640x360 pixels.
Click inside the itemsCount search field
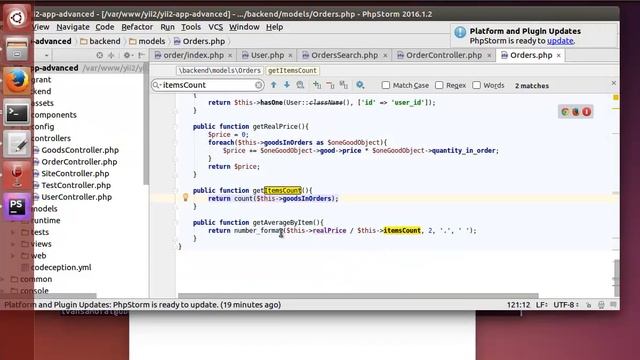pyautogui.click(x=207, y=85)
